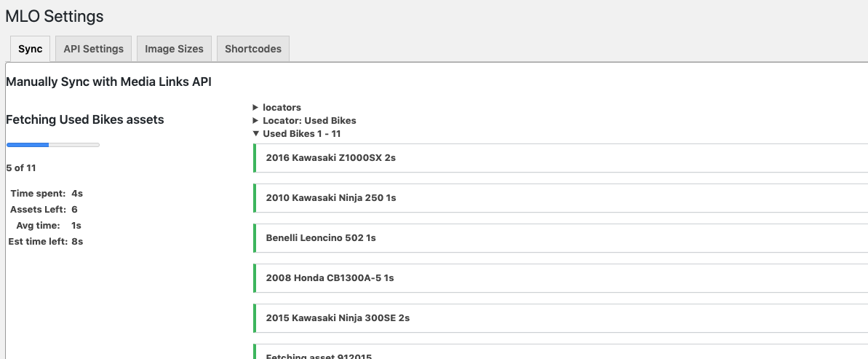Select the 2008 Honda CB1300A-5 entry
The height and width of the screenshot is (359, 868).
330,278
